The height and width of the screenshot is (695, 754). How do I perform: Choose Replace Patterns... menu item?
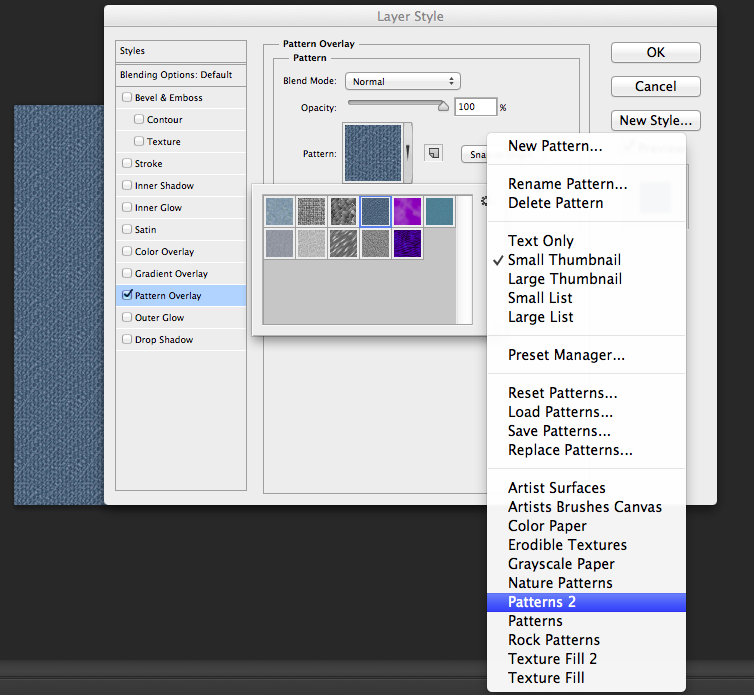(x=586, y=450)
